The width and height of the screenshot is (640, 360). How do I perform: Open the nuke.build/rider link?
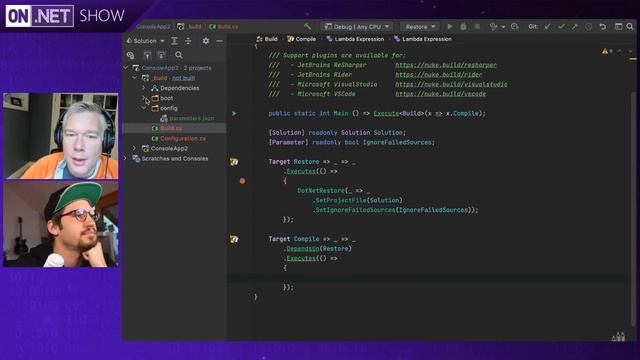[438, 75]
